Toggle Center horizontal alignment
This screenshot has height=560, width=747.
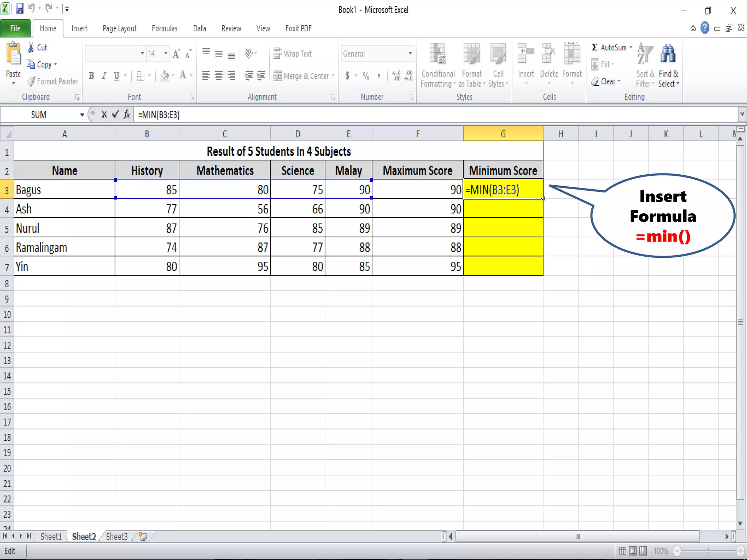(x=219, y=76)
